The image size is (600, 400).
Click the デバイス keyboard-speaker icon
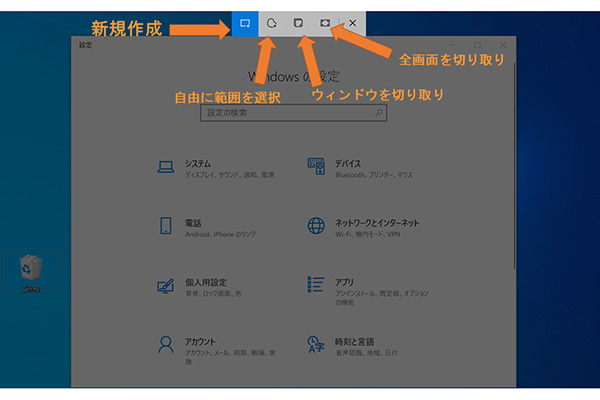[x=316, y=166]
